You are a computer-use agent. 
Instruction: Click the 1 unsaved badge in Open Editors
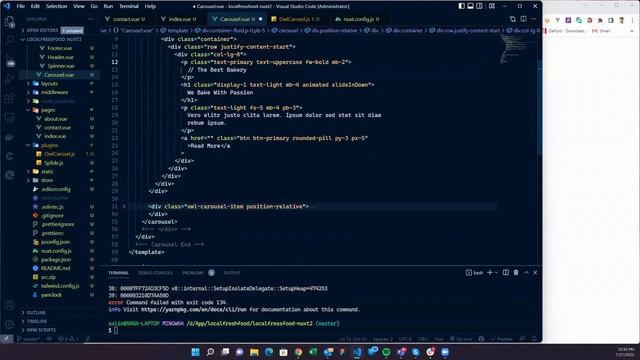coord(72,30)
